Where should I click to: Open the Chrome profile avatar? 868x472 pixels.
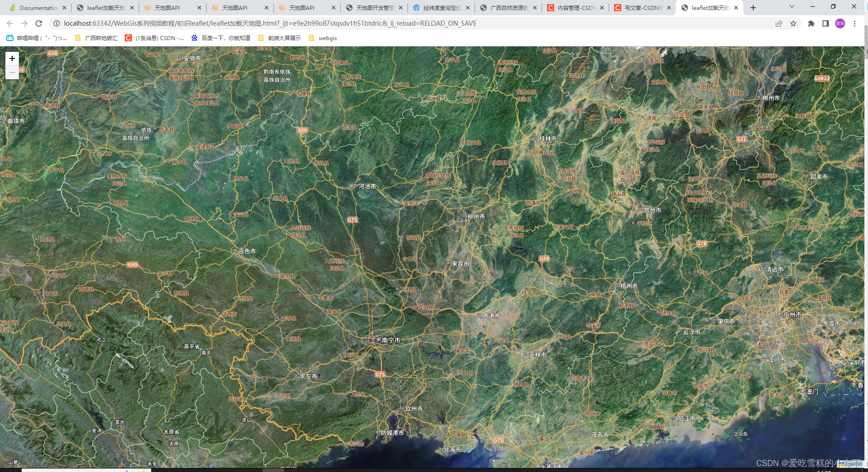[x=840, y=23]
